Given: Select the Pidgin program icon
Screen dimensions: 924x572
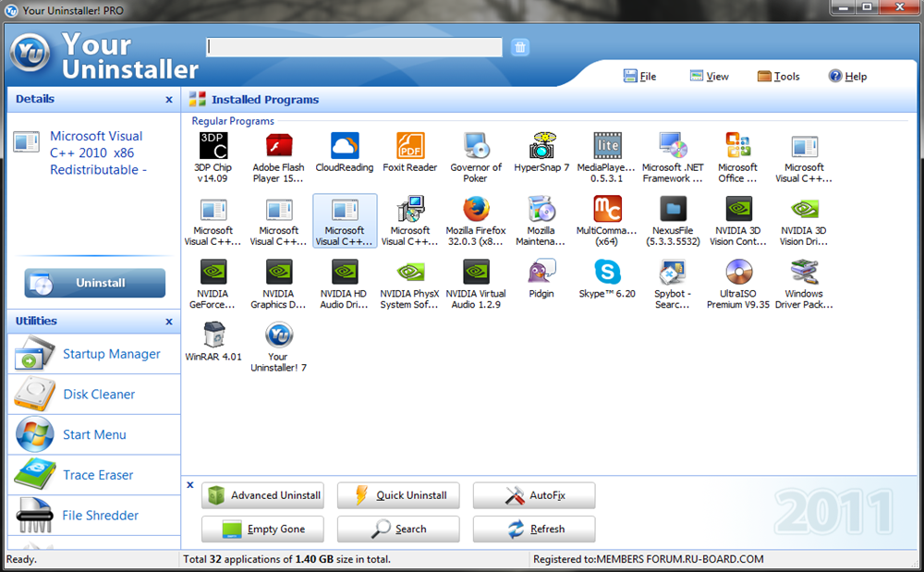Looking at the screenshot, I should [x=541, y=273].
